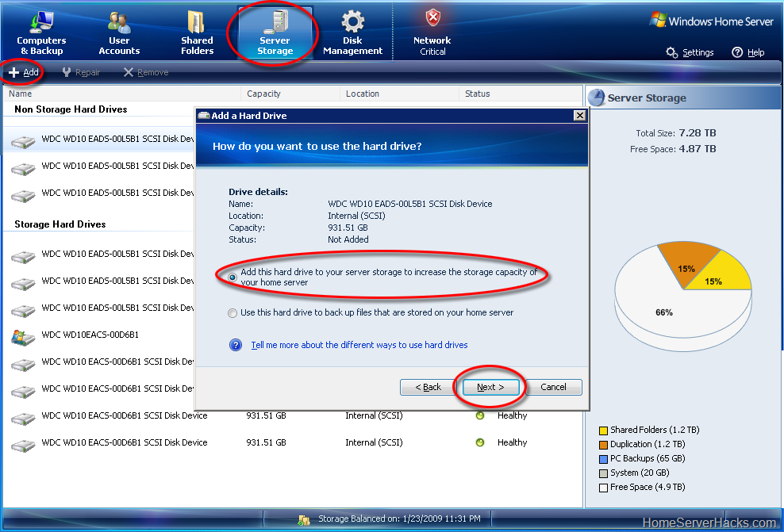Click 'Total Size: 7.28 TB' value
This screenshot has width=784, height=532.
698,133
